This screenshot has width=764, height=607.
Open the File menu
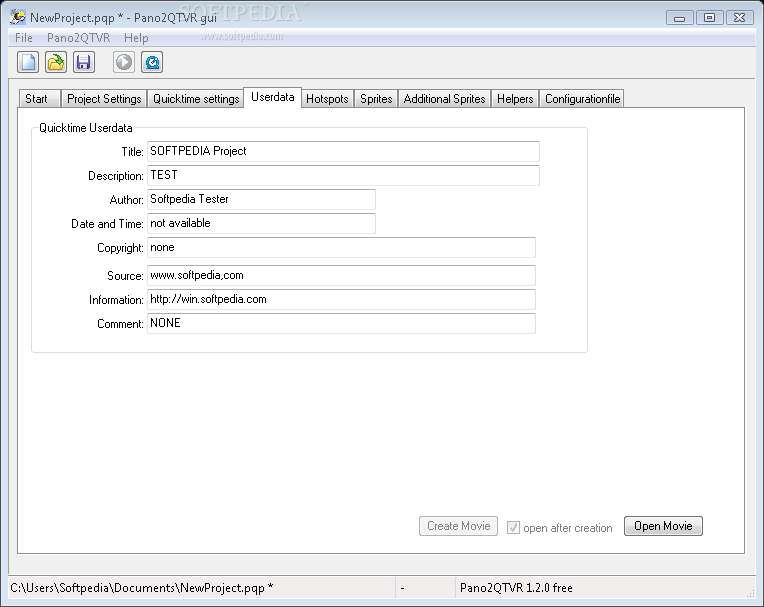click(23, 38)
